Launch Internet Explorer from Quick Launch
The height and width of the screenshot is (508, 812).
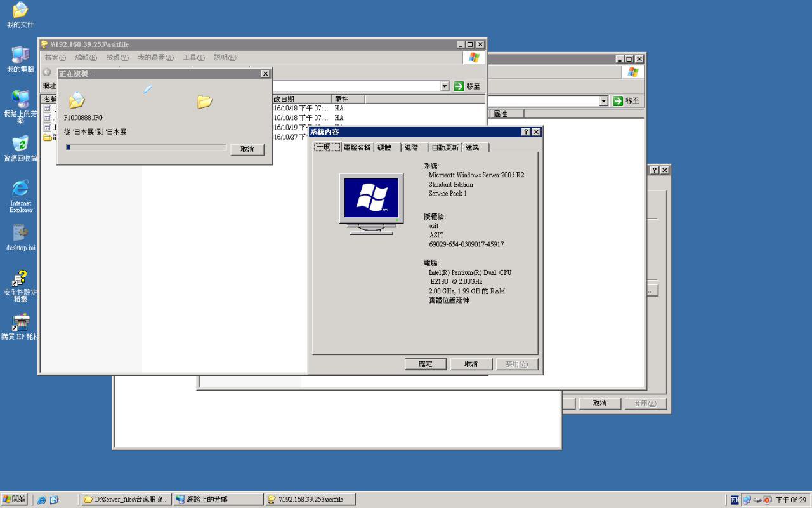[42, 500]
